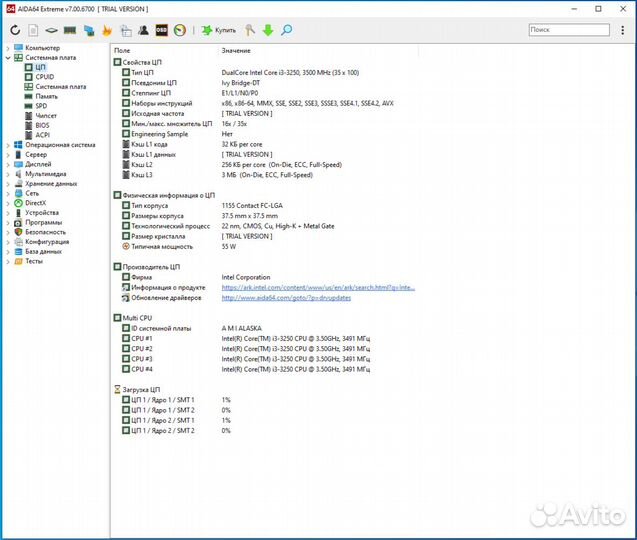Open the orange gauge benchmark icon
The width and height of the screenshot is (637, 540).
click(179, 30)
